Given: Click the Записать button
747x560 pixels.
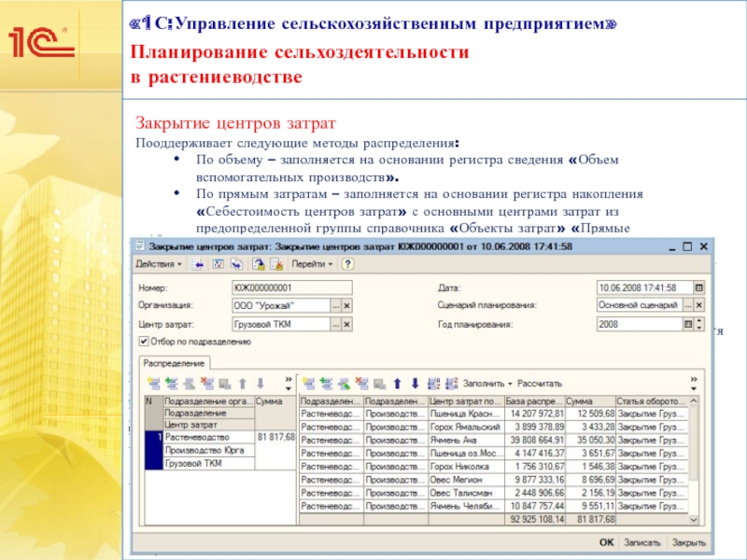Looking at the screenshot, I should [x=642, y=542].
